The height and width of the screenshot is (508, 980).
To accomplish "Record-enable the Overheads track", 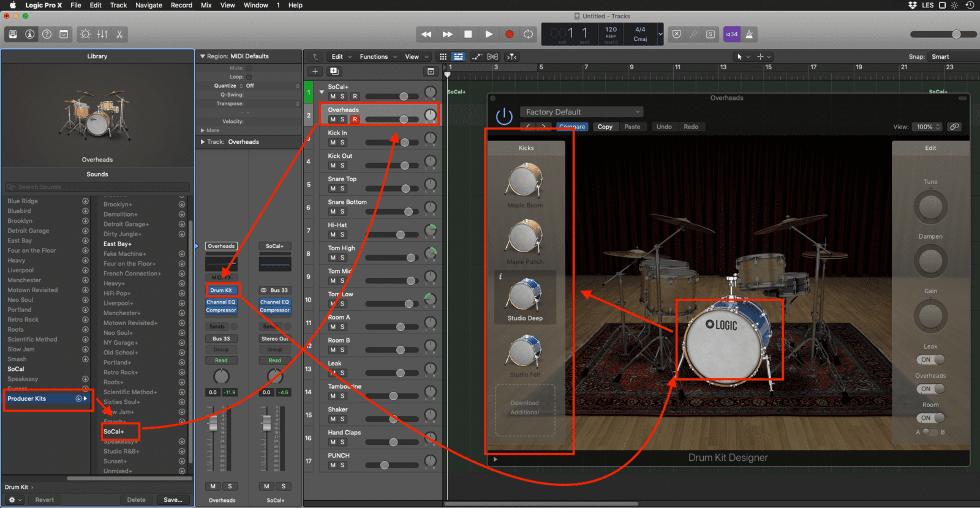I will (x=355, y=119).
